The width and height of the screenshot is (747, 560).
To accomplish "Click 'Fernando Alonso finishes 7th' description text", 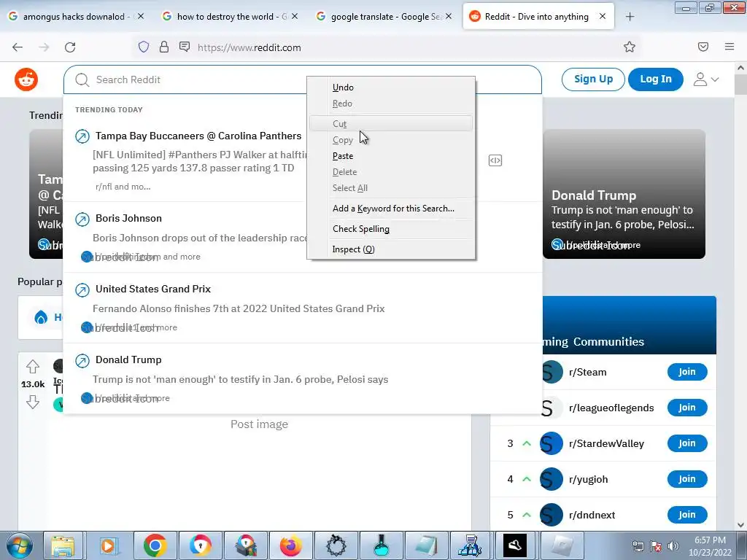I will (239, 308).
